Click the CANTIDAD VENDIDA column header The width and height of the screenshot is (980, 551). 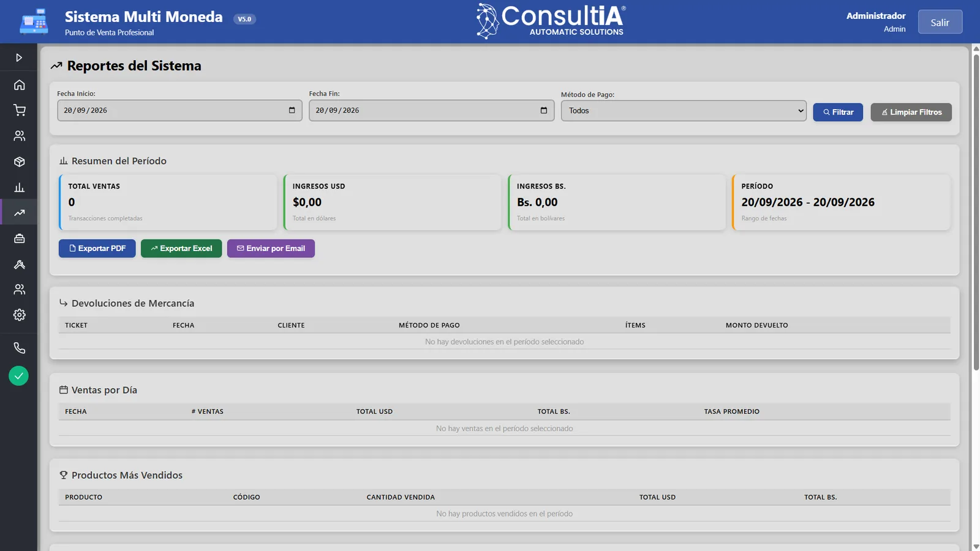[401, 497]
